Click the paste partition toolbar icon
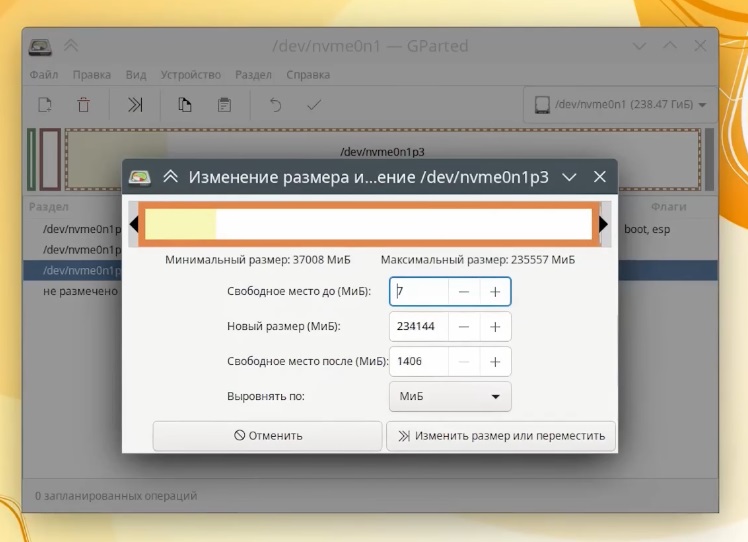 pos(224,104)
